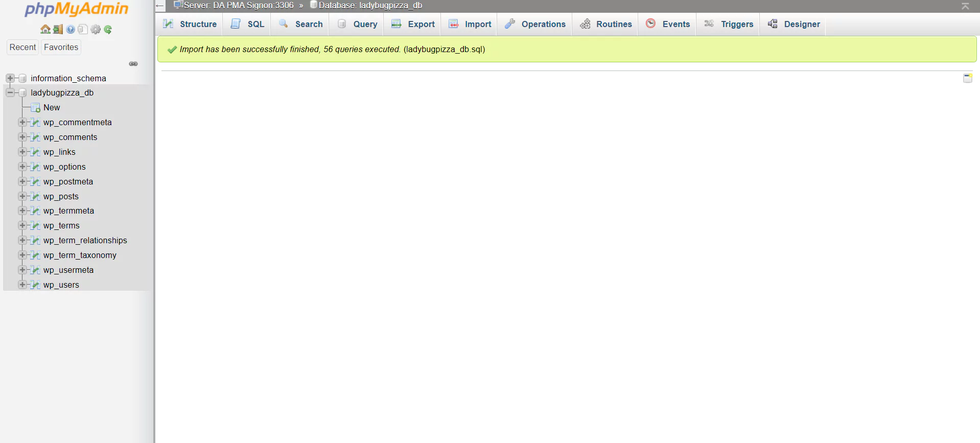Open the wp_termmeta table
Image resolution: width=980 pixels, height=443 pixels.
pyautogui.click(x=68, y=211)
